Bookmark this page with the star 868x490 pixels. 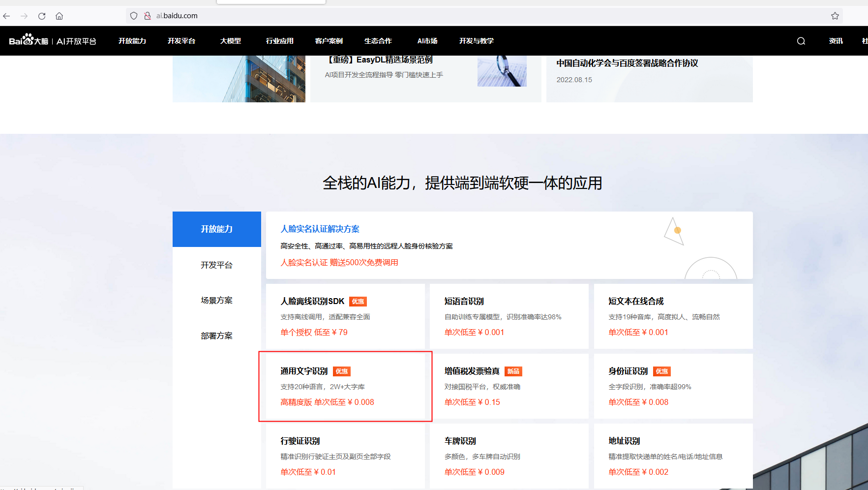[x=835, y=16]
